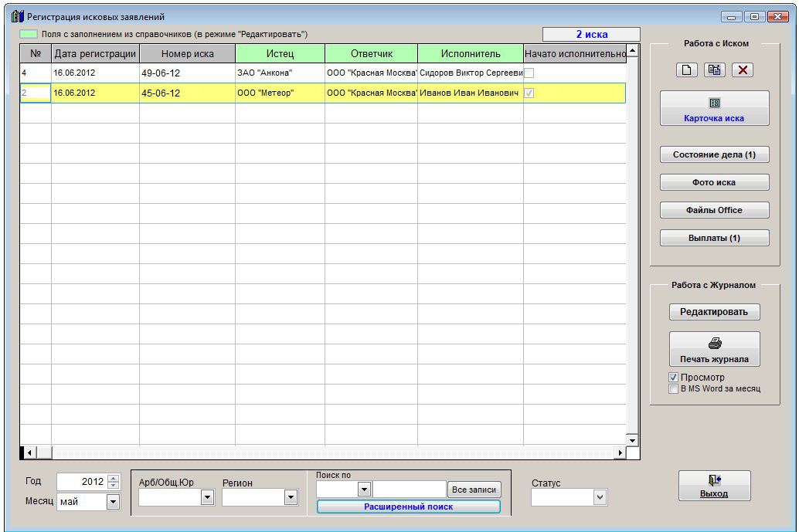Open Карточка иска
Image resolution: width=799 pixels, height=532 pixels.
tap(715, 108)
